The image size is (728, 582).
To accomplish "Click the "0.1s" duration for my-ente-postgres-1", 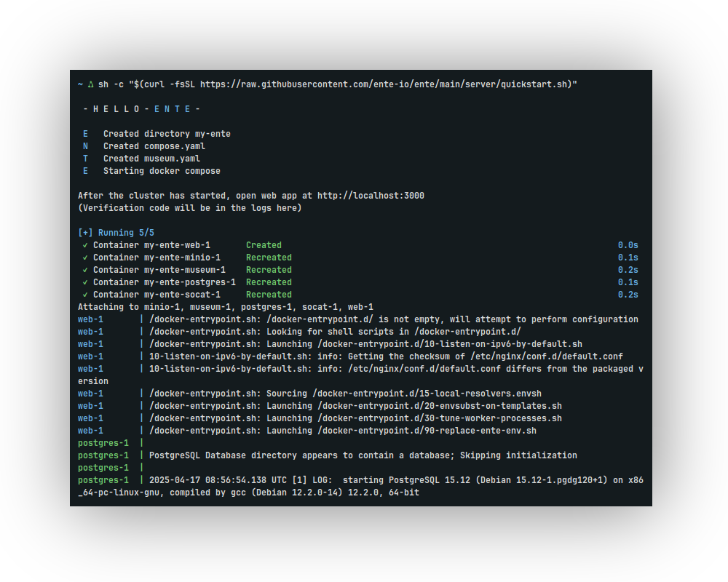I will 628,282.
